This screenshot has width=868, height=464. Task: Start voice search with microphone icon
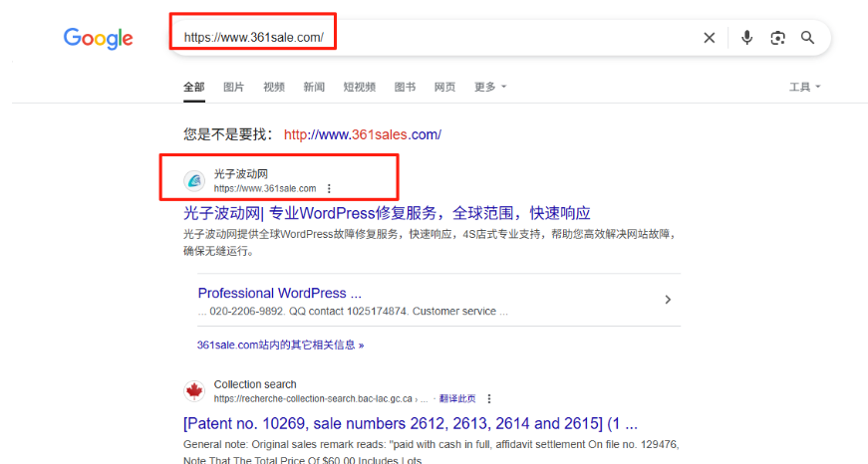[746, 38]
